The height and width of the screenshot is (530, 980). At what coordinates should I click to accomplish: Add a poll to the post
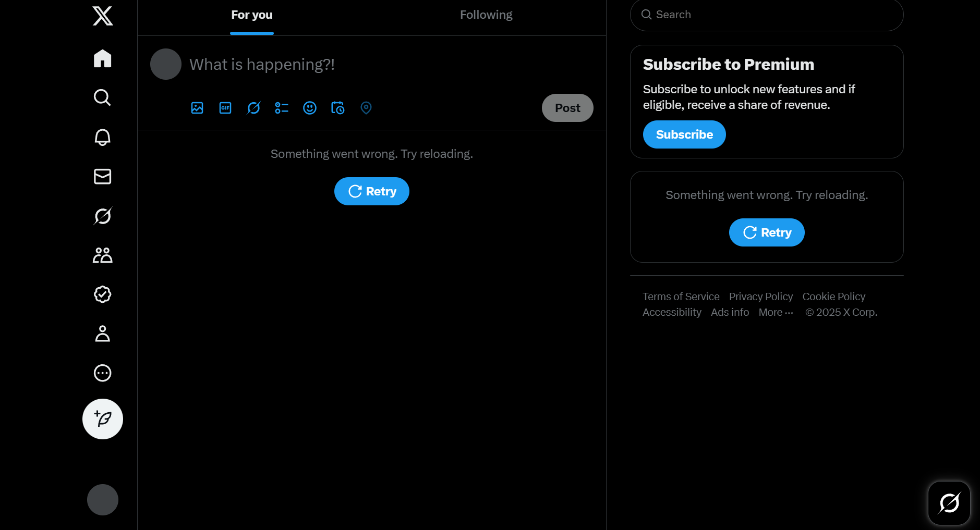pyautogui.click(x=282, y=108)
